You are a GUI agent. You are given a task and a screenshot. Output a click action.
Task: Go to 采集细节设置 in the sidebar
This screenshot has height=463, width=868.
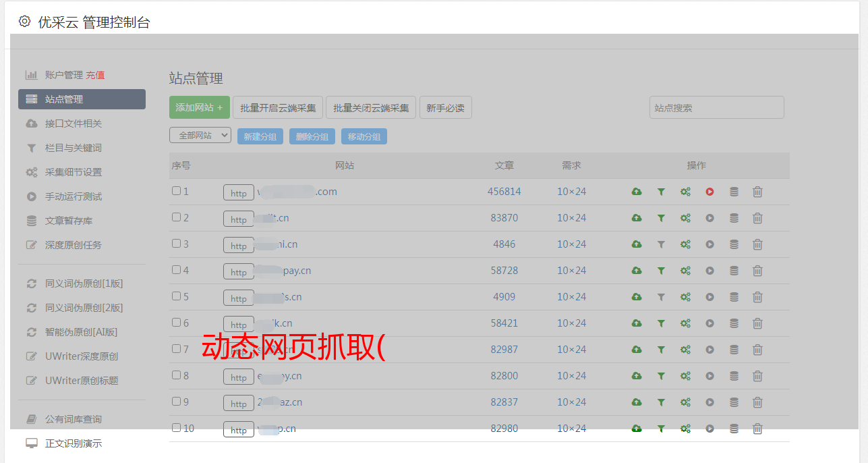tap(73, 172)
